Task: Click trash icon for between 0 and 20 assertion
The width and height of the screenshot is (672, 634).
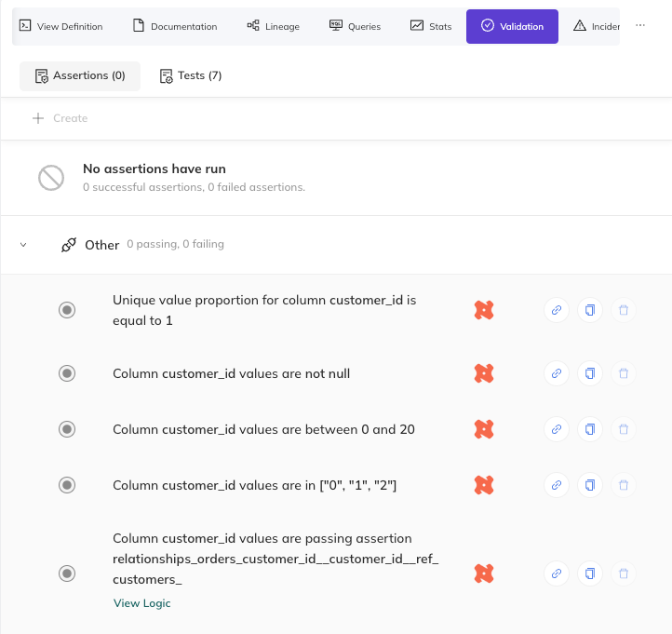Action: tap(624, 429)
